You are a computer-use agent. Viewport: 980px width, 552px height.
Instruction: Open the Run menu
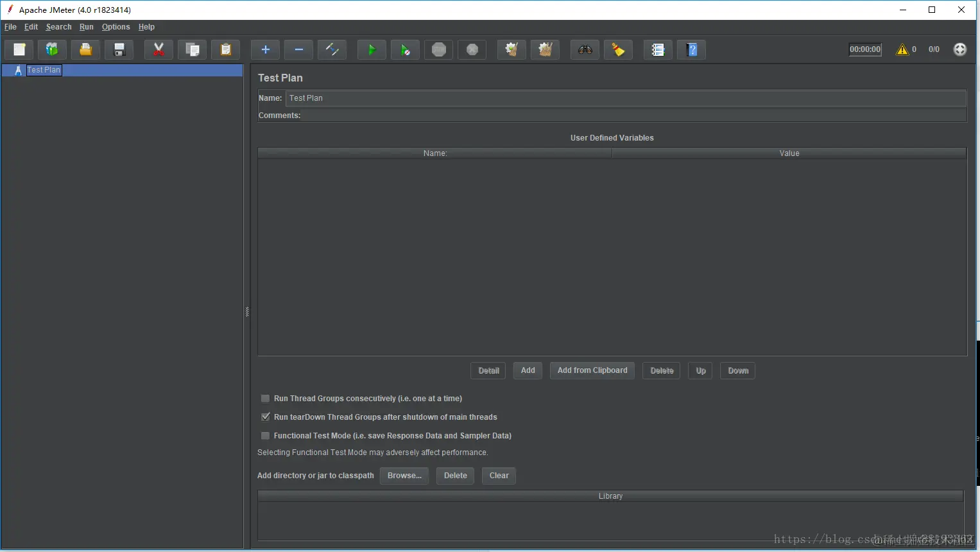87,27
